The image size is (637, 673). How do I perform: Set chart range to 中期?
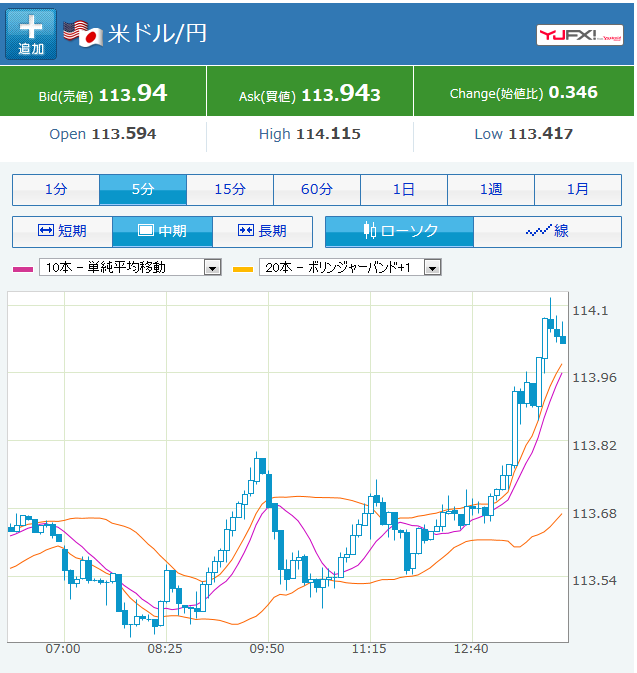click(162, 232)
